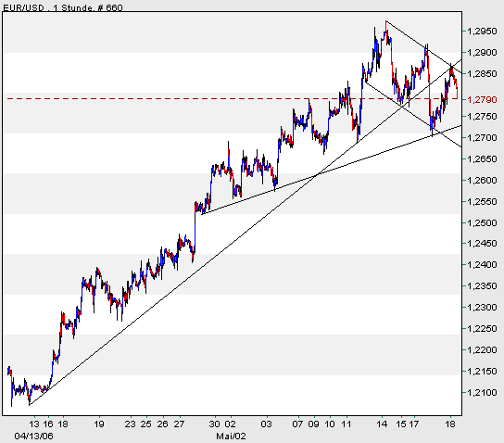Select the 13 date axis label
The image size is (504, 443).
click(x=33, y=424)
